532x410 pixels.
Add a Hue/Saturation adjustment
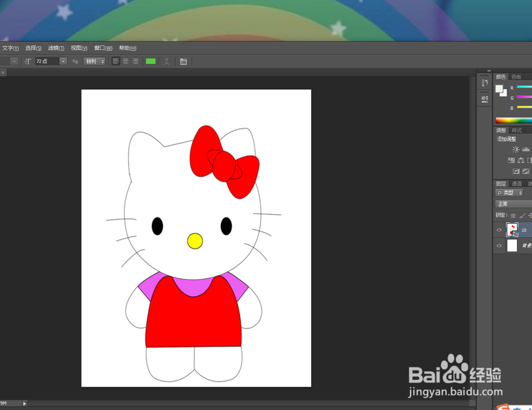pos(511,161)
